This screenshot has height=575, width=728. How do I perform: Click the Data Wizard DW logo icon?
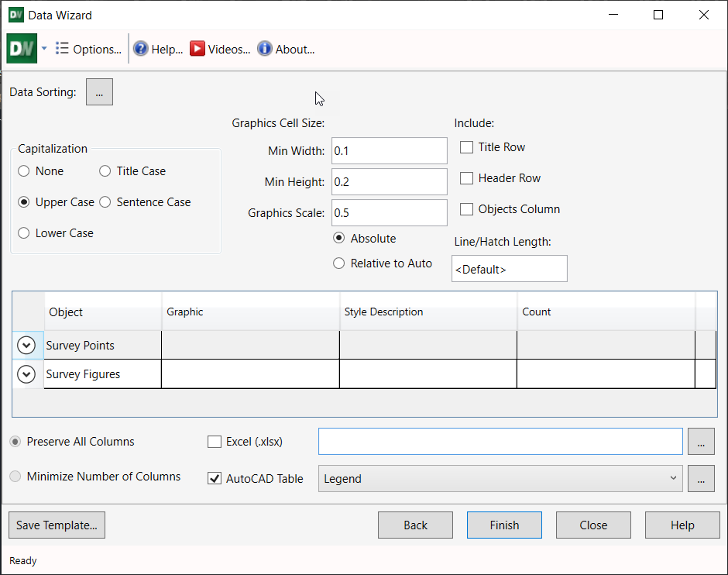coord(21,49)
